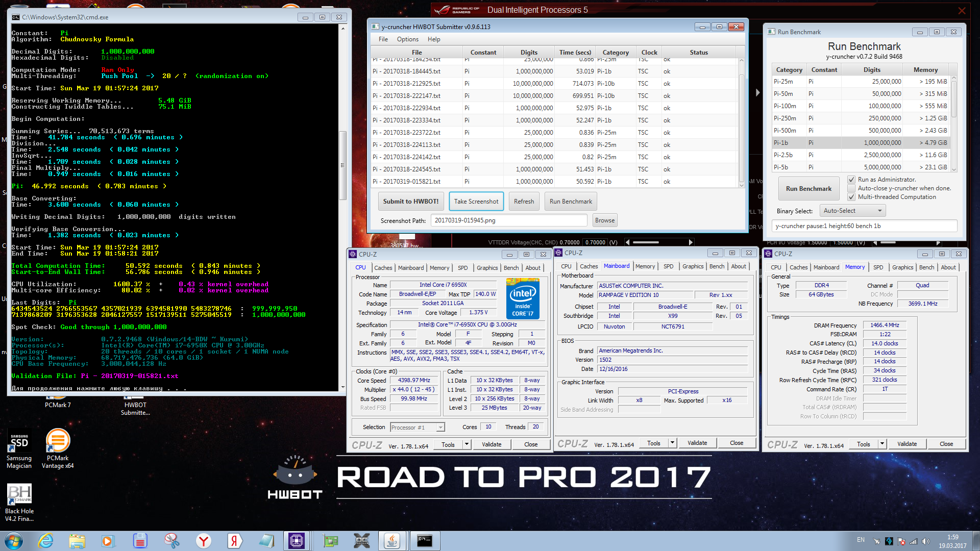Viewport: 980px width, 551px height.
Task: Toggle Multi-threaded Computation checkbox
Action: [x=851, y=197]
